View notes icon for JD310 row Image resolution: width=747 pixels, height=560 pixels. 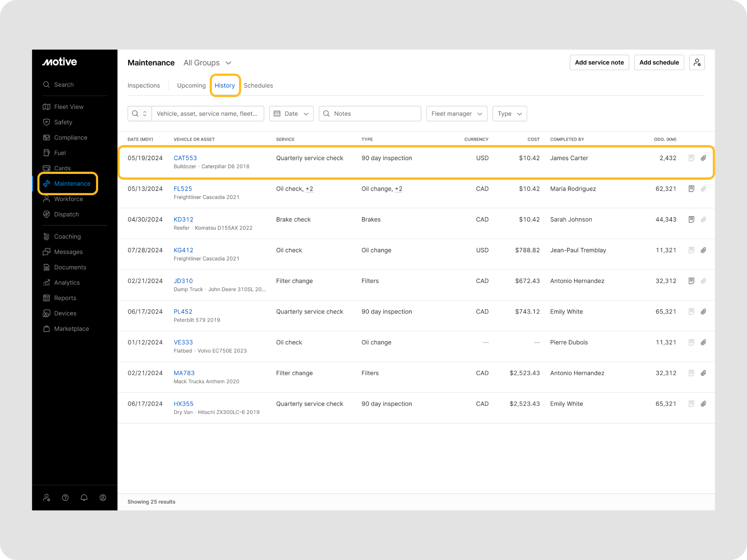(691, 281)
